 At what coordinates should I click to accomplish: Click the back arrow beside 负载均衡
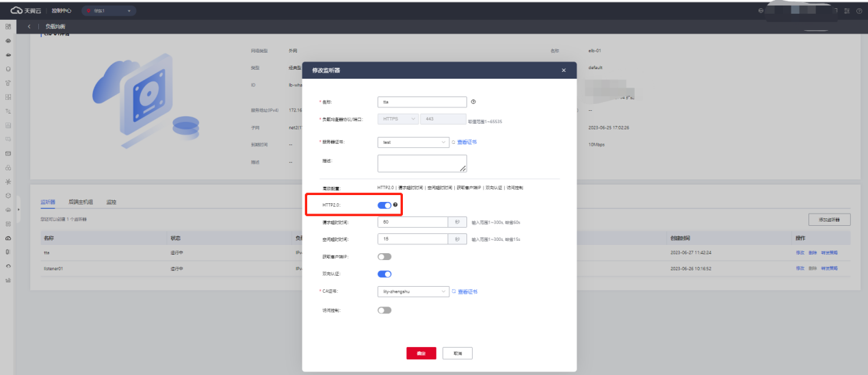click(29, 26)
